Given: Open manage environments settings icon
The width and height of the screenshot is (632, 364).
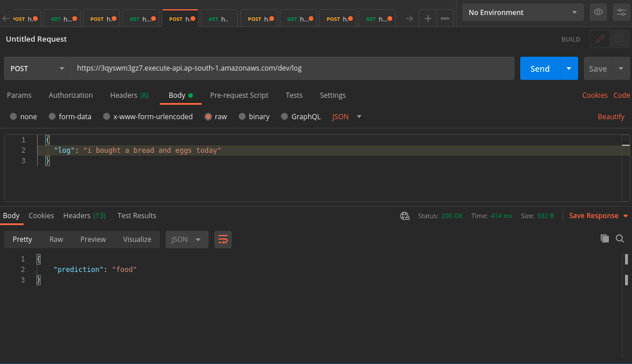Looking at the screenshot, I should point(621,12).
